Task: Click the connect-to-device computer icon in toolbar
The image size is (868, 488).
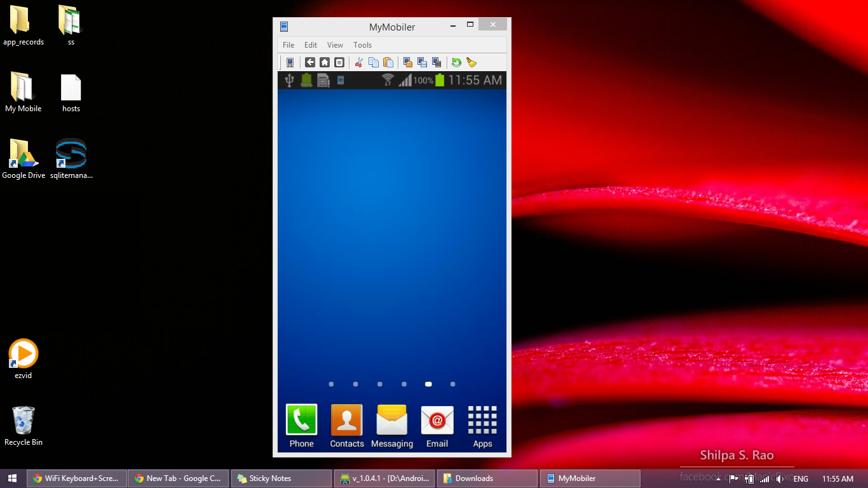Action: [x=290, y=62]
